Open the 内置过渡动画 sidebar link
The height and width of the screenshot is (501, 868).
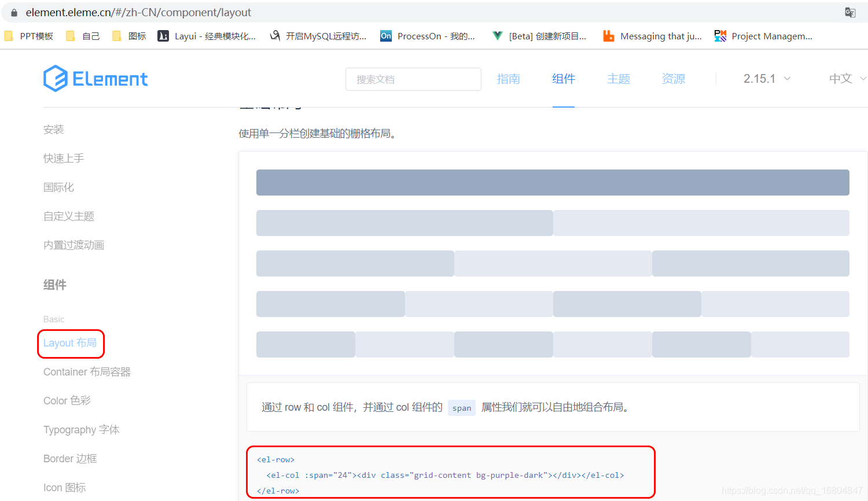[x=73, y=245]
